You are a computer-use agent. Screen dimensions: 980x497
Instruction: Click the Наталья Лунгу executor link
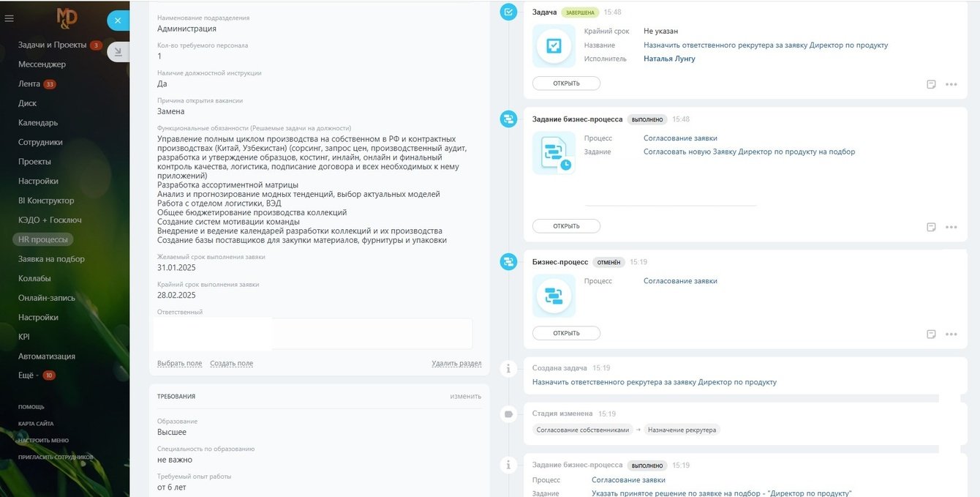tap(669, 59)
